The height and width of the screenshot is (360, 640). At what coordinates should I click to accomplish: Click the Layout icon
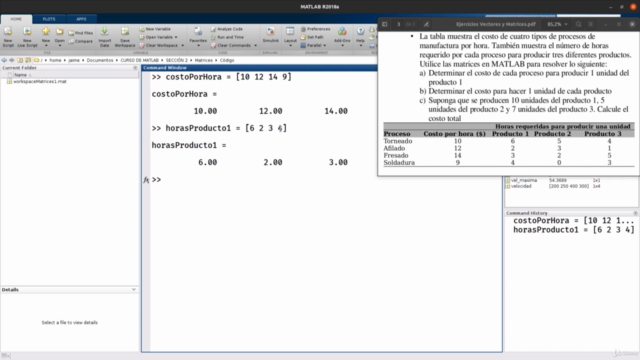pos(290,32)
